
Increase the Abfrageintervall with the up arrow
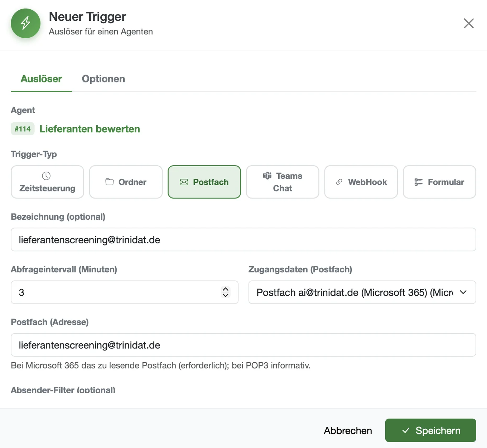[226, 289]
